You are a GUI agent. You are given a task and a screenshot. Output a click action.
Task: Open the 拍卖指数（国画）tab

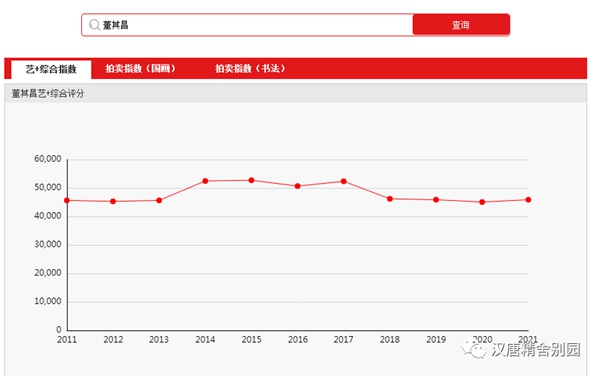coord(140,68)
